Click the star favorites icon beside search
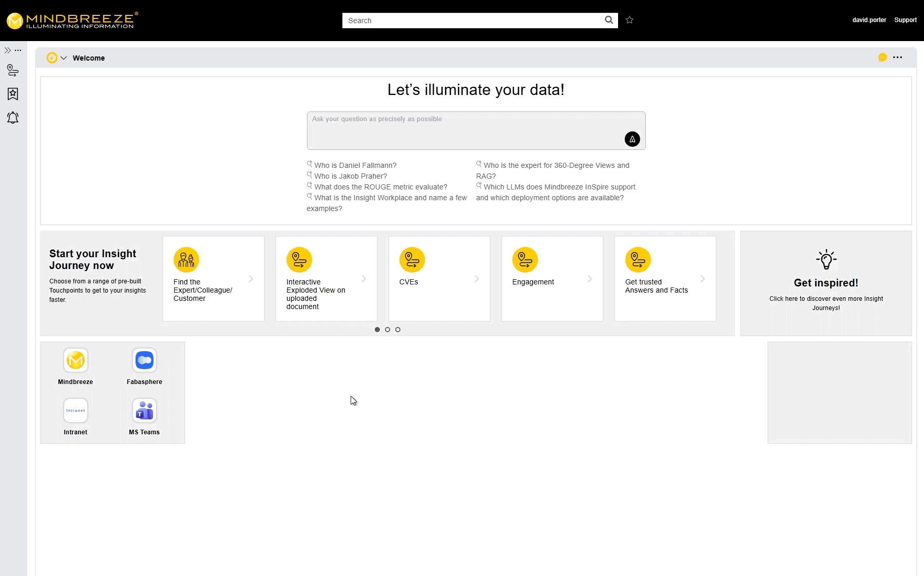 click(630, 20)
